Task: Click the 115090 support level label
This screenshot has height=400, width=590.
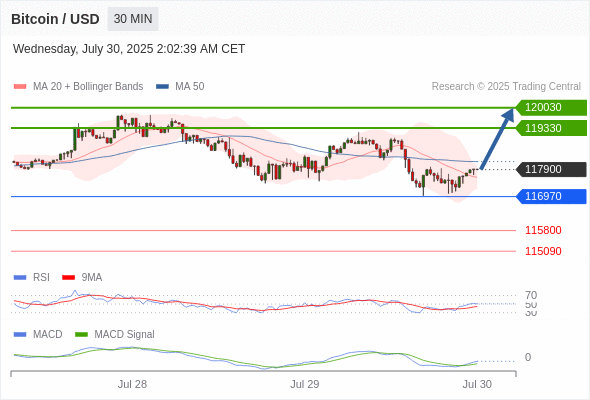Action: 543,251
